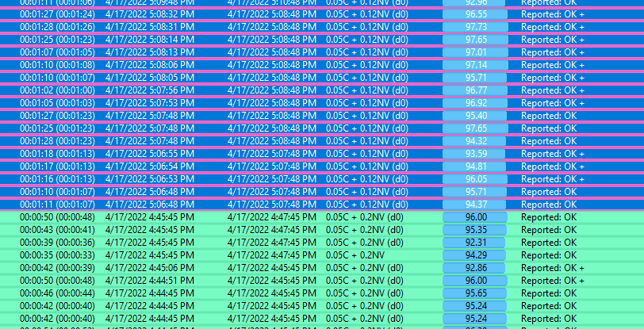Screen dimensions: 644x329
Task: Click the 92.86 value cell
Action: click(474, 268)
